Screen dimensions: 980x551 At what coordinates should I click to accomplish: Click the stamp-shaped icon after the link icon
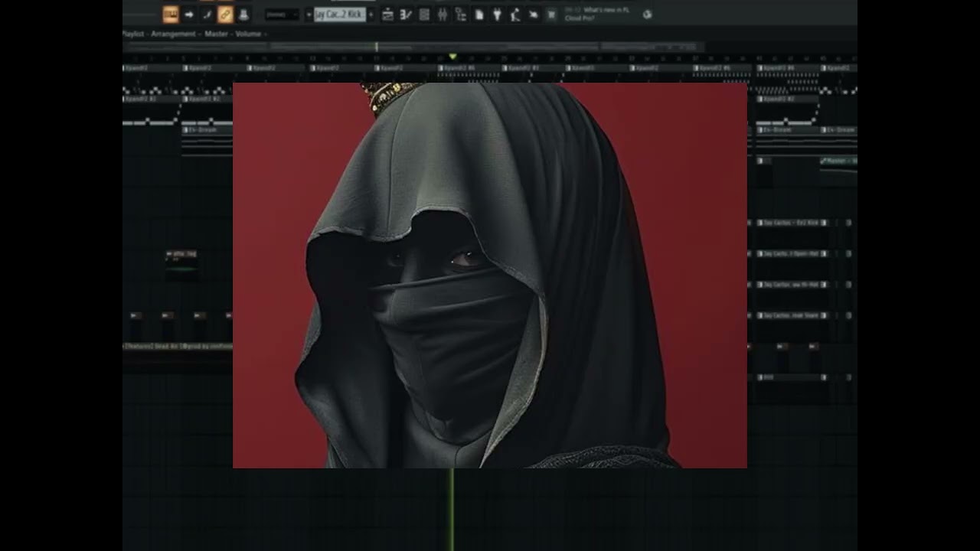[x=243, y=14]
